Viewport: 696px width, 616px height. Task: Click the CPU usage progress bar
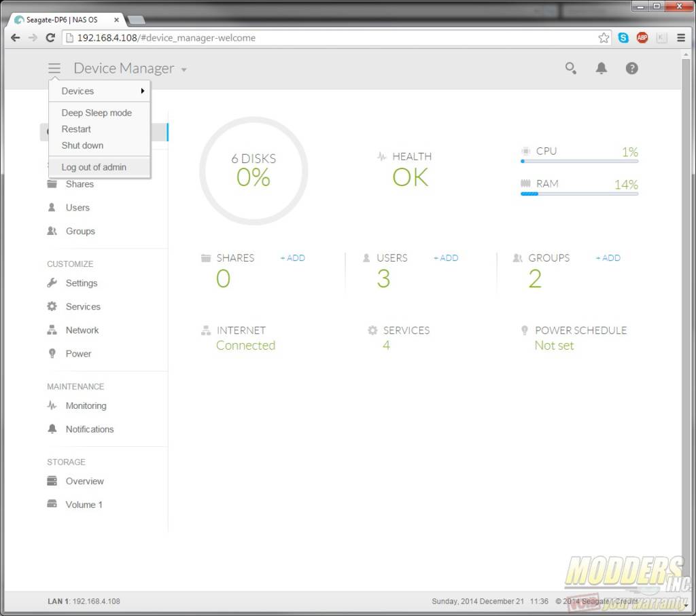[579, 161]
